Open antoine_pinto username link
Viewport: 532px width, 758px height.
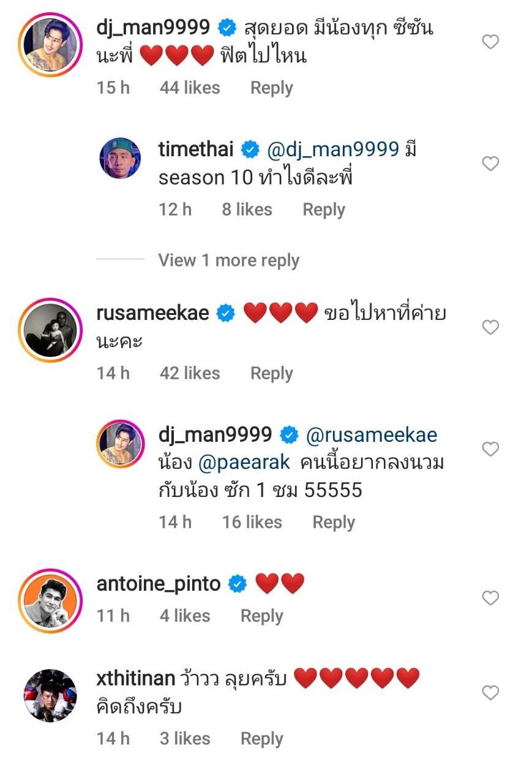coord(159,584)
